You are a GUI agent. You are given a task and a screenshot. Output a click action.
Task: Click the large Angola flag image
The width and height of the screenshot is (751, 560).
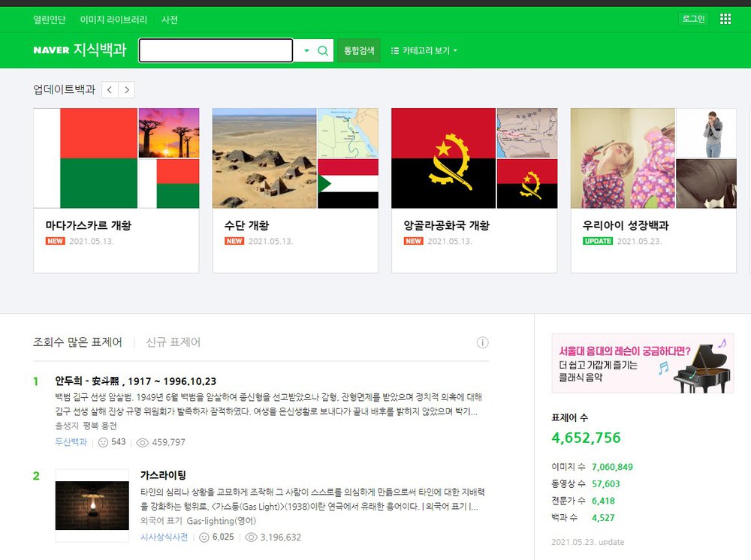point(444,158)
